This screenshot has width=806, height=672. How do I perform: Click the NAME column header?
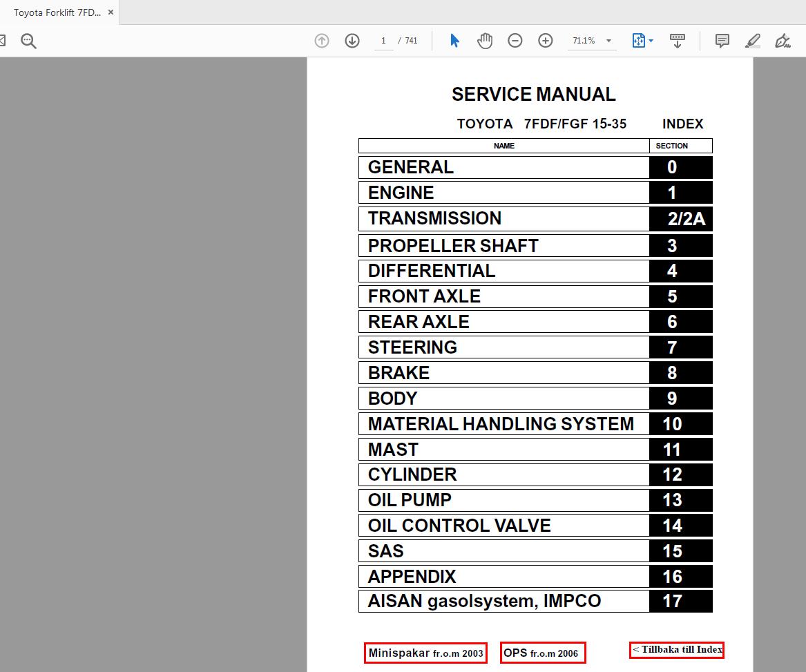click(x=503, y=146)
